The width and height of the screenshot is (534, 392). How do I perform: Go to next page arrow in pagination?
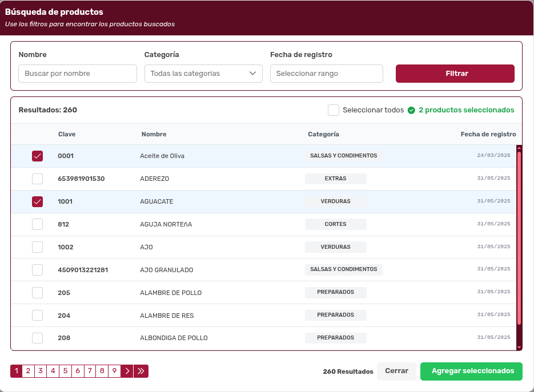[x=127, y=371]
